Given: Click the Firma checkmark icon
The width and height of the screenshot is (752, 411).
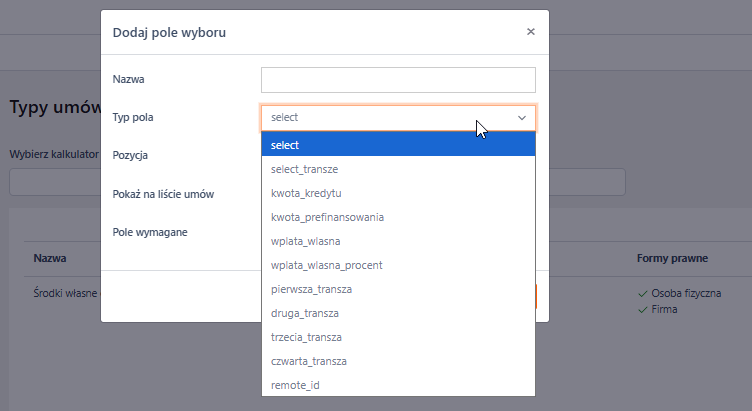Looking at the screenshot, I should [643, 310].
